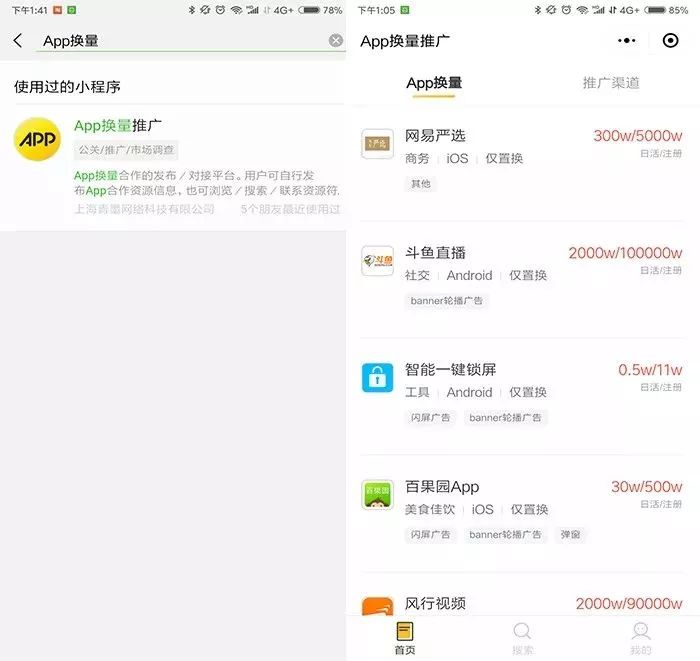
Task: Open the three-dot more menu
Action: click(x=627, y=41)
